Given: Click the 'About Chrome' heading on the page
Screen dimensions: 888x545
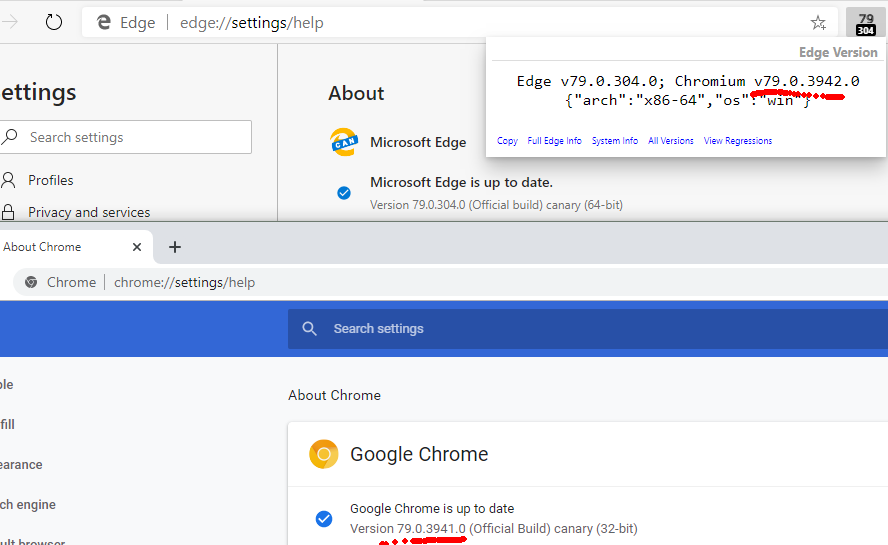Looking at the screenshot, I should pos(334,395).
